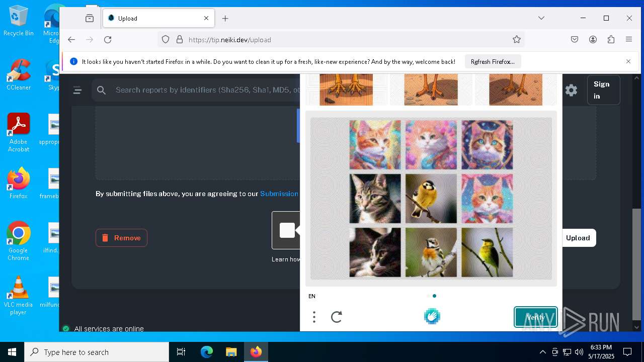Select the top-right blue-eyed cat captcha image
Screen dimensions: 644x362
point(487,145)
